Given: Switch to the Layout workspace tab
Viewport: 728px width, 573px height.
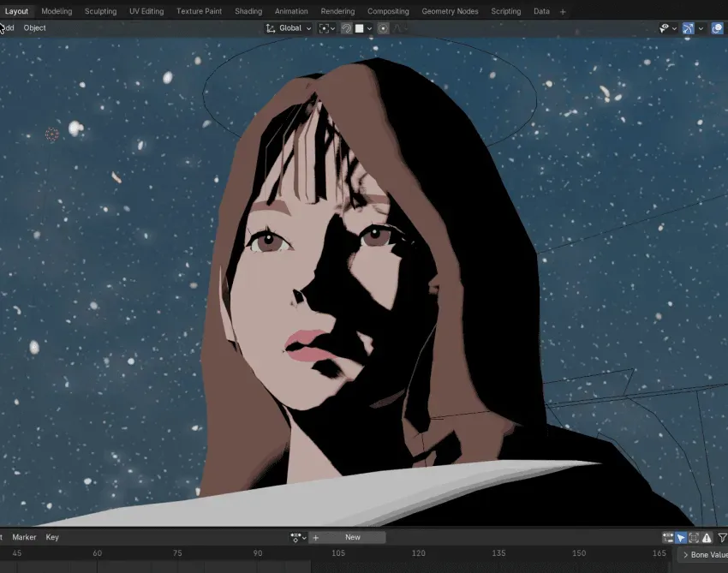Looking at the screenshot, I should pos(17,11).
